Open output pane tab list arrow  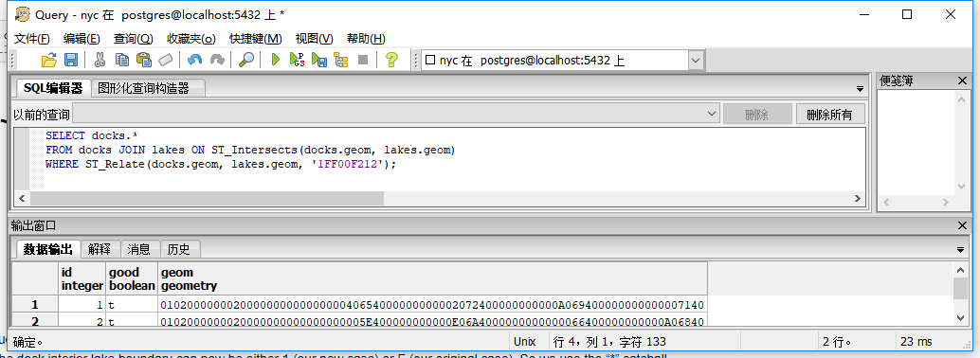tap(961, 250)
